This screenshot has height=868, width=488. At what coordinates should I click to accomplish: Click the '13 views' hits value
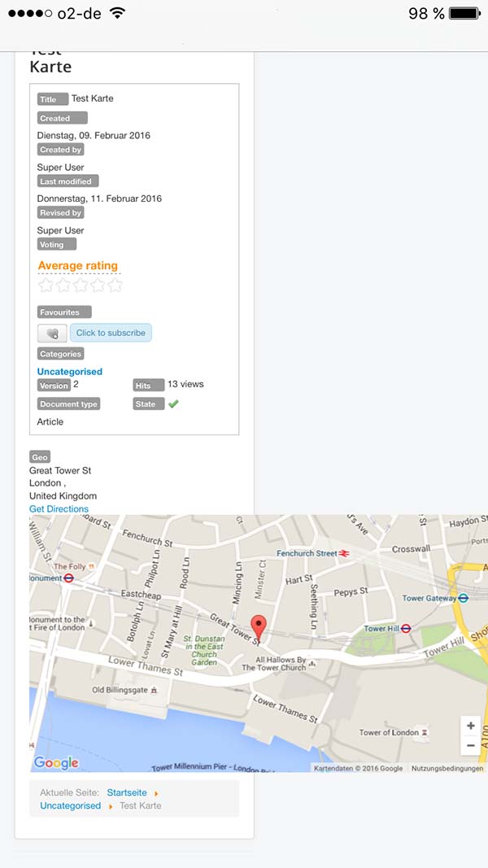(x=186, y=384)
